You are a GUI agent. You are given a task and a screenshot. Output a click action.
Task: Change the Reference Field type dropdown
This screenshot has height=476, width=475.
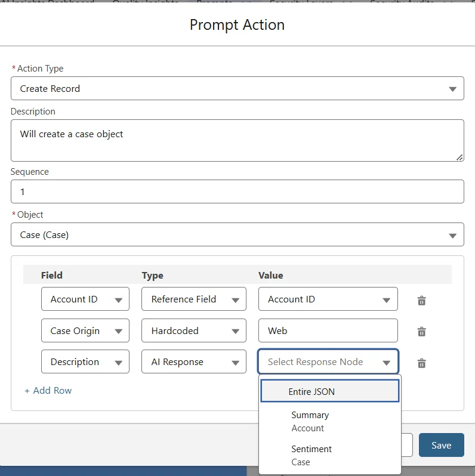(193, 299)
